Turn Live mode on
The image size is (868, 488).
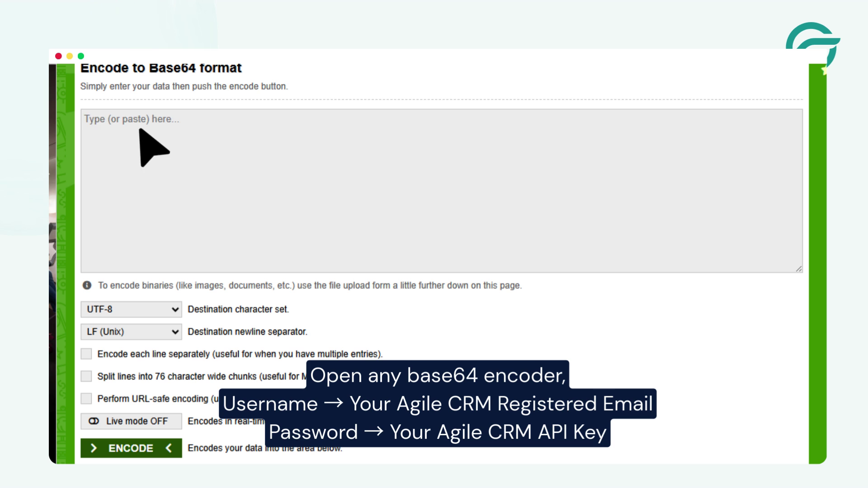(131, 421)
